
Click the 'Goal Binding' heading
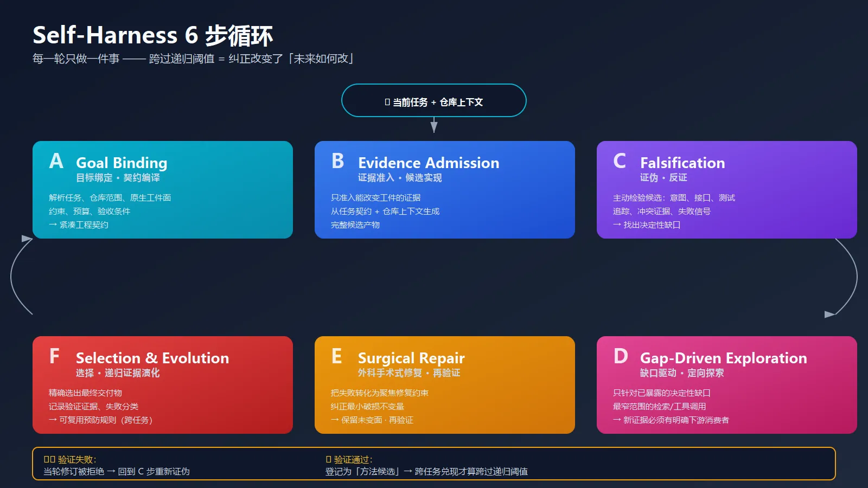(122, 163)
